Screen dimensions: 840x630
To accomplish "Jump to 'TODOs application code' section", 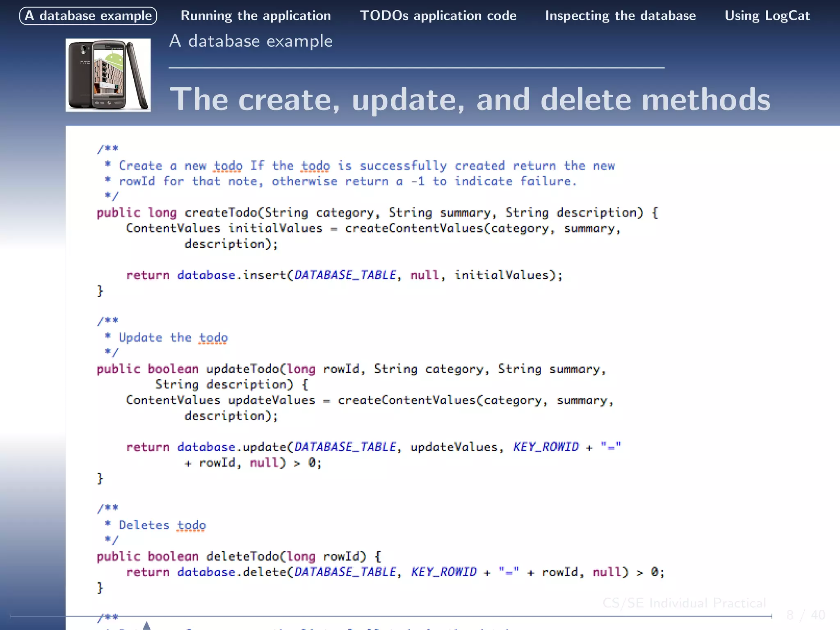I will click(x=438, y=16).
